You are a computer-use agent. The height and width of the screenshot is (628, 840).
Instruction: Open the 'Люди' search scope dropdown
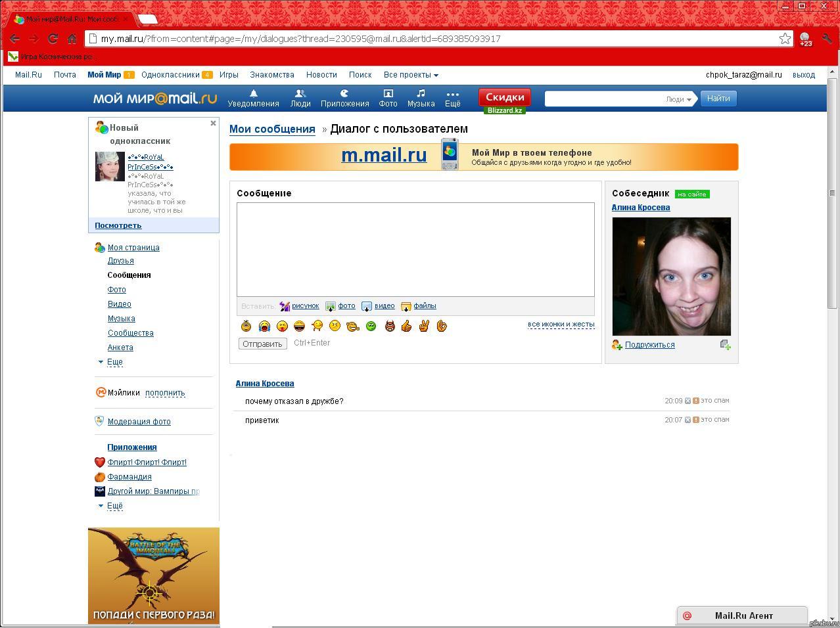click(679, 99)
